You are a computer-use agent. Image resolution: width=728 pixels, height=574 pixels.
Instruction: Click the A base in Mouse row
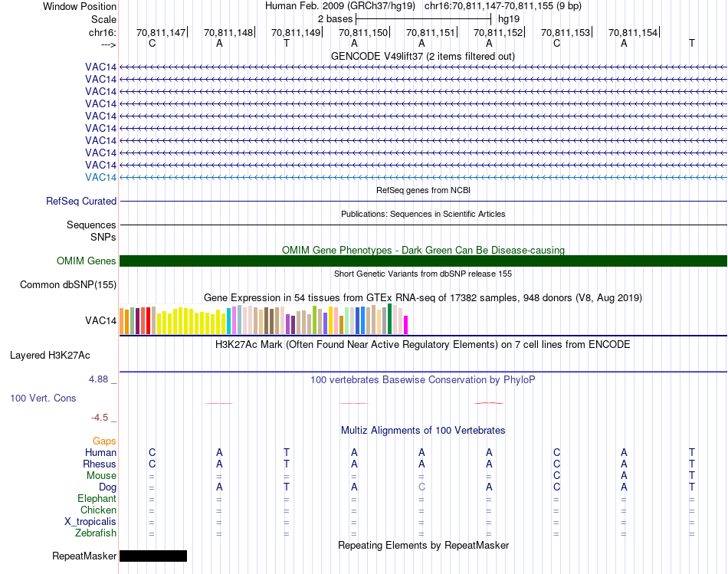pyautogui.click(x=624, y=476)
